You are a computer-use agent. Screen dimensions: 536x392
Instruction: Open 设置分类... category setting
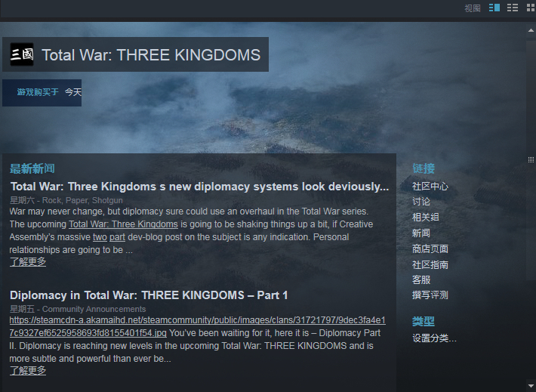point(434,338)
